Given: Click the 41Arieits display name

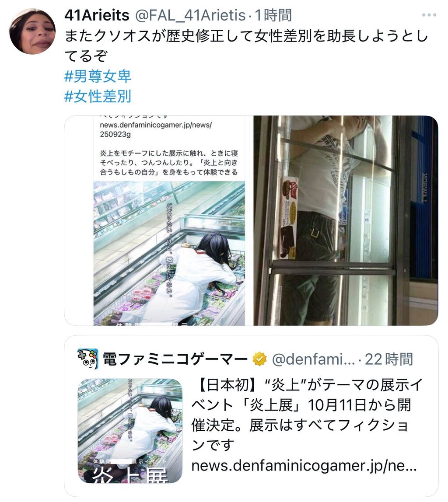Looking at the screenshot, I should [97, 15].
